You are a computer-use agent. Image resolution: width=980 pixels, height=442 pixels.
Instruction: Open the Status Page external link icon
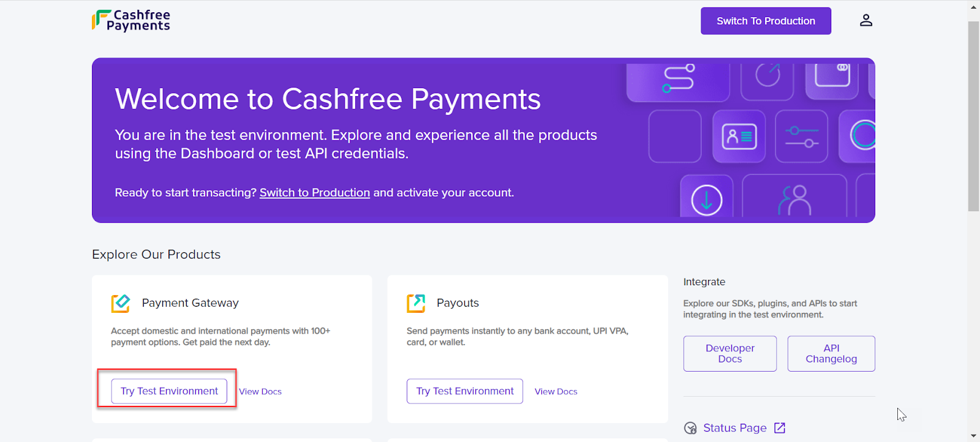780,428
